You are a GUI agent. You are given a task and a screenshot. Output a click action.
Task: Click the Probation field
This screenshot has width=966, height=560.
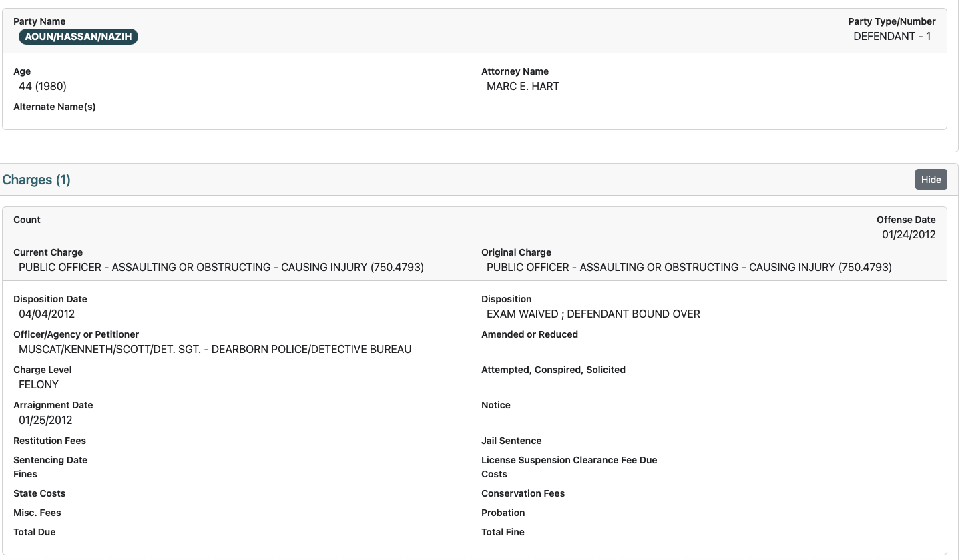(503, 513)
